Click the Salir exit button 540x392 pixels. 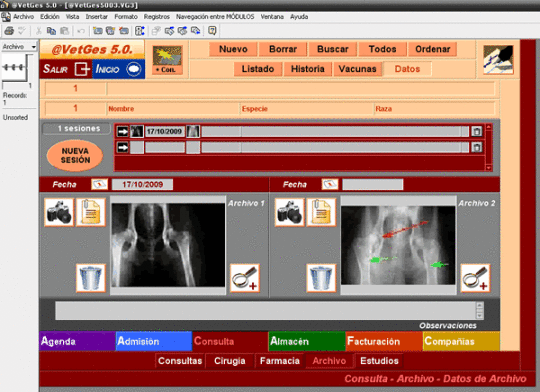pyautogui.click(x=66, y=69)
